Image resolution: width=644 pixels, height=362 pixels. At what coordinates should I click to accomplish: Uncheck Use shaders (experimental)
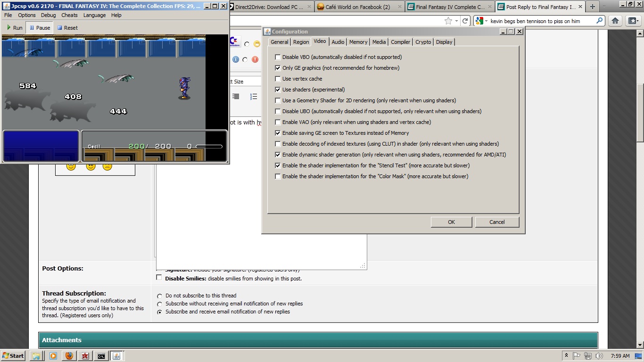click(x=278, y=90)
